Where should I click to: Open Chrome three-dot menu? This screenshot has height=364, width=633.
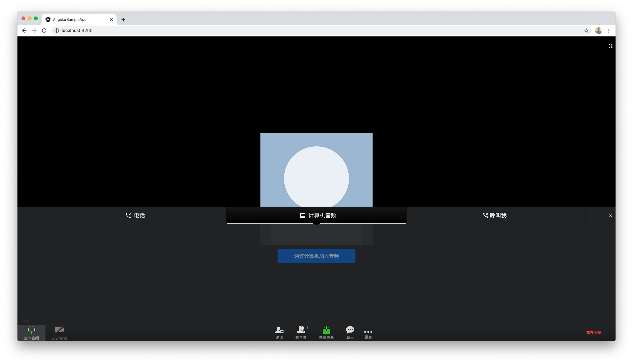click(609, 31)
